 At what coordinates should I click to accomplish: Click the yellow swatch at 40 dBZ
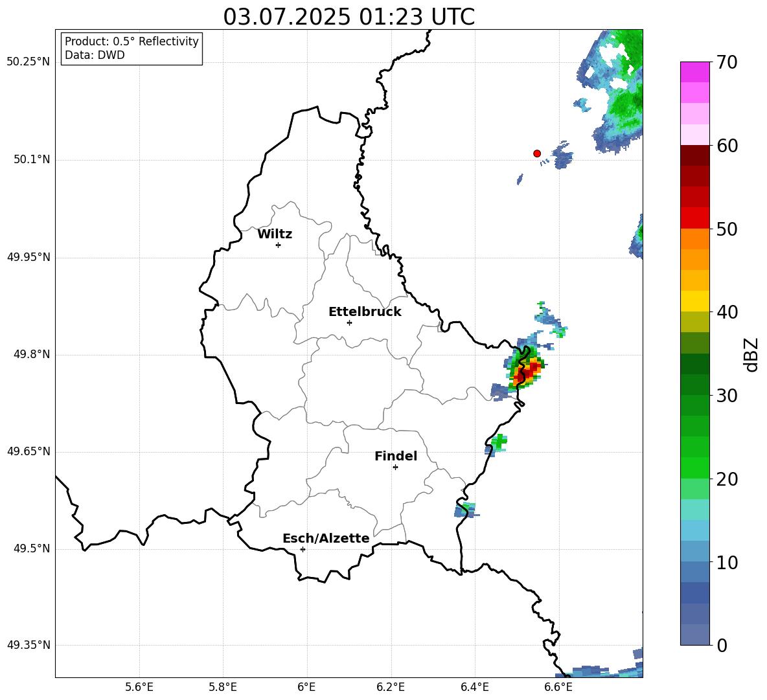[x=694, y=300]
